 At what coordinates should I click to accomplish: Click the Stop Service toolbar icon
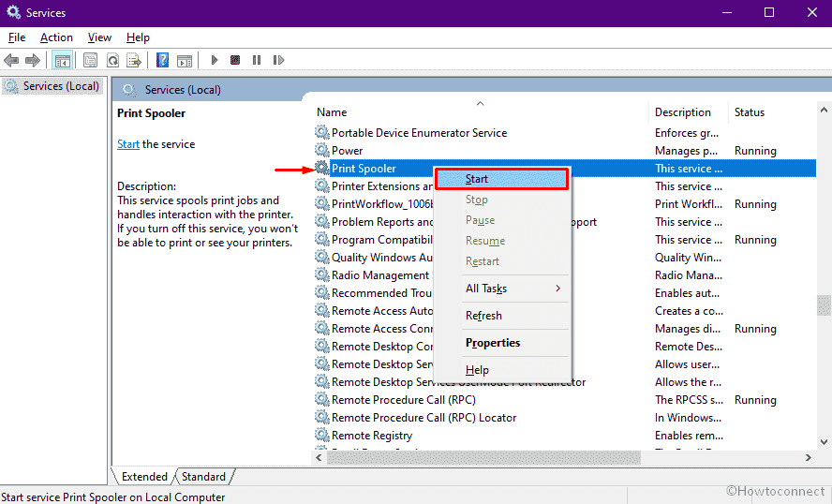[235, 60]
